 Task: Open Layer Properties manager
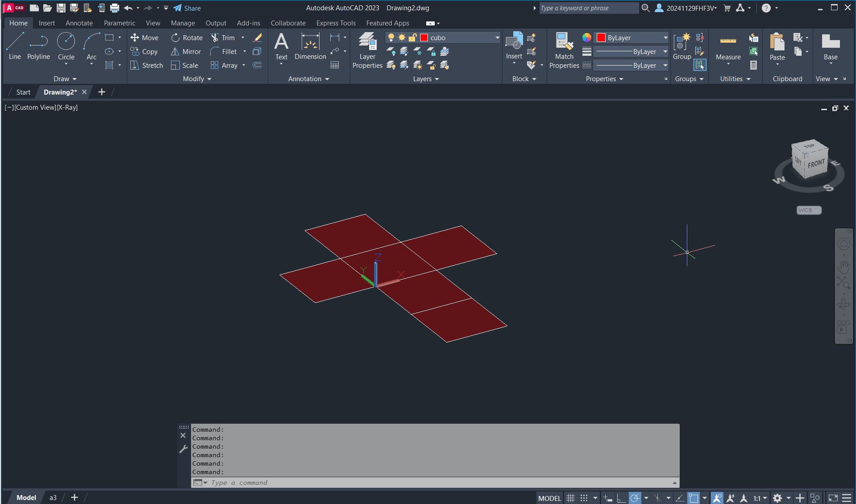pos(367,50)
